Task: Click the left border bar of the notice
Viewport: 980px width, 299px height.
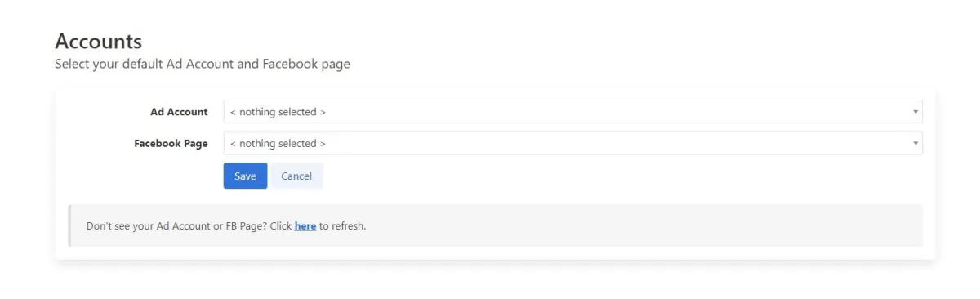Action: coord(70,225)
